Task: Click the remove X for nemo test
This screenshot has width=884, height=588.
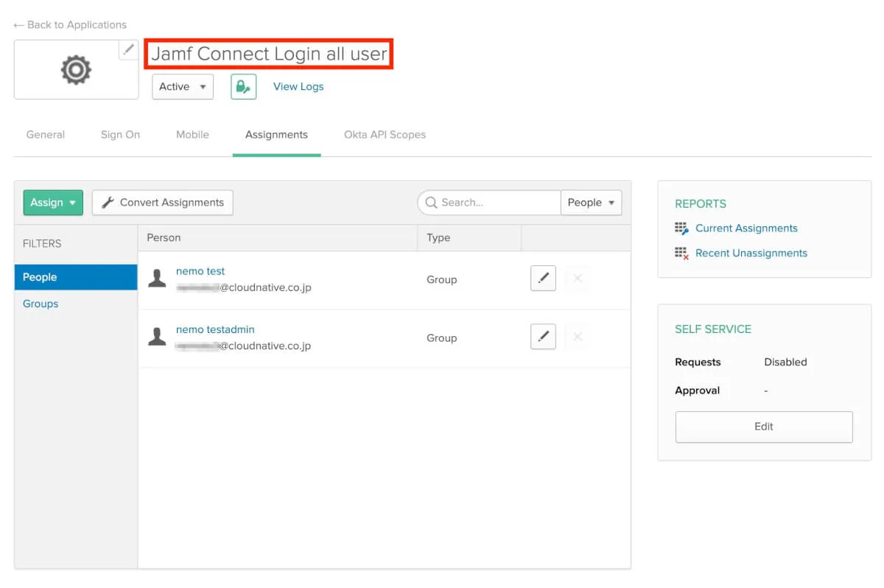Action: 578,279
